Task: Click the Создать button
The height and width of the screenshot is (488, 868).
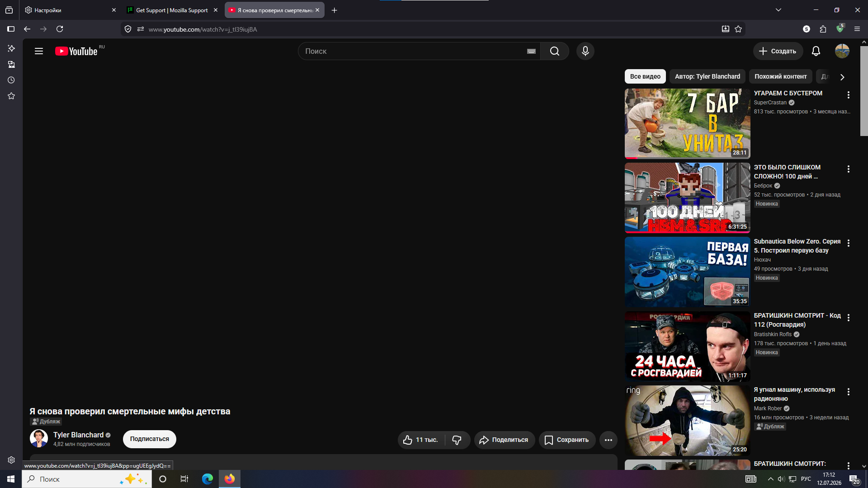Action: pyautogui.click(x=778, y=51)
